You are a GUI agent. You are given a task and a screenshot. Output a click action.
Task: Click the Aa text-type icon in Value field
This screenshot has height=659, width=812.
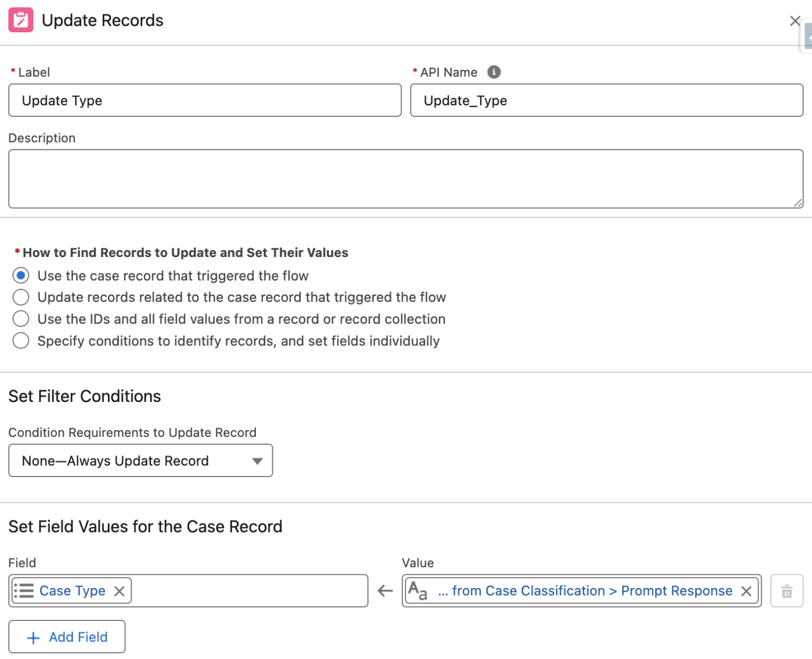417,591
